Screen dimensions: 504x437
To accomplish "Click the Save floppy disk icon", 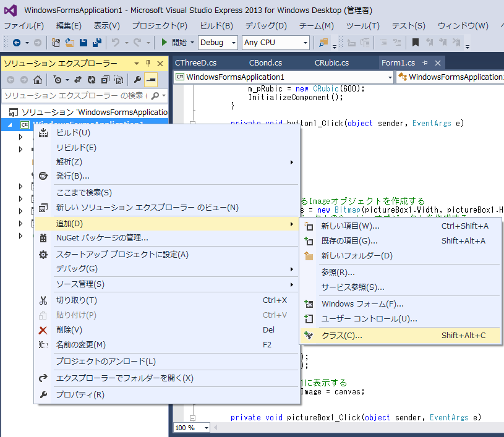I will tap(83, 43).
